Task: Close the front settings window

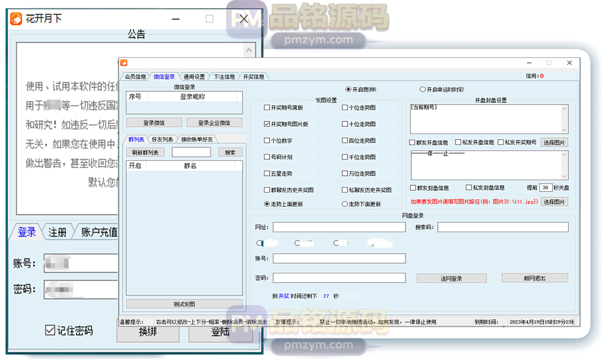Action: point(569,63)
